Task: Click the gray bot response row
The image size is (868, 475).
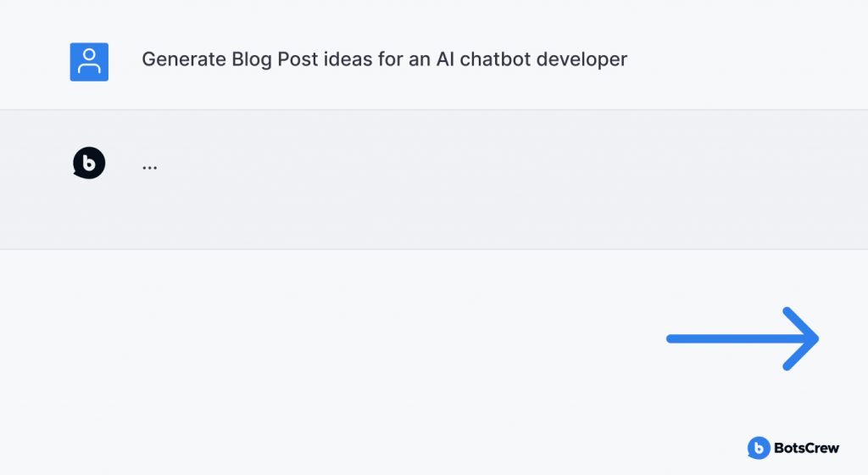Action: pos(434,179)
